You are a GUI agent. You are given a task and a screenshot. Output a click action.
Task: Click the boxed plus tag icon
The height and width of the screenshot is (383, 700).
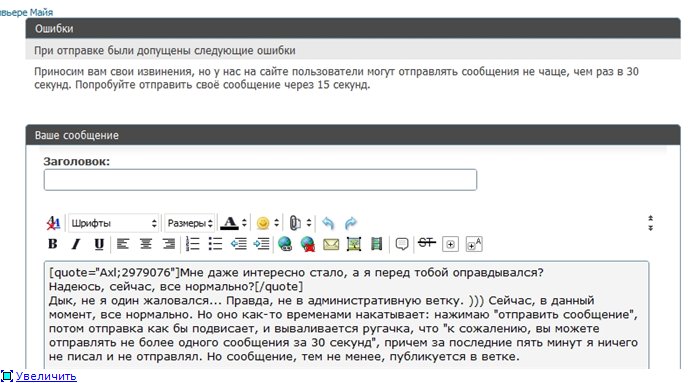click(x=450, y=244)
